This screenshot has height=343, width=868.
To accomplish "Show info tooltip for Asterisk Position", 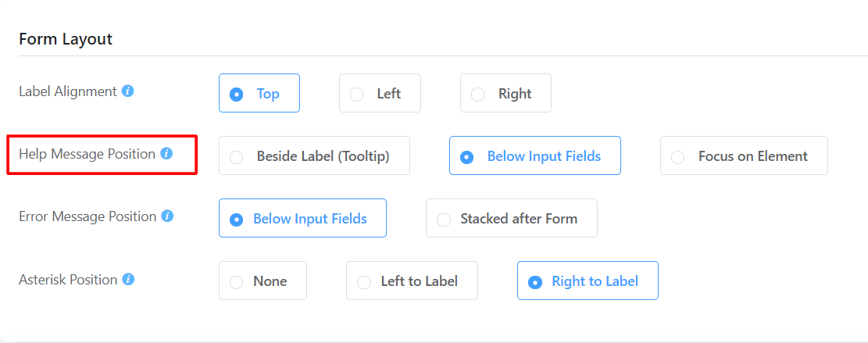I will click(x=128, y=279).
